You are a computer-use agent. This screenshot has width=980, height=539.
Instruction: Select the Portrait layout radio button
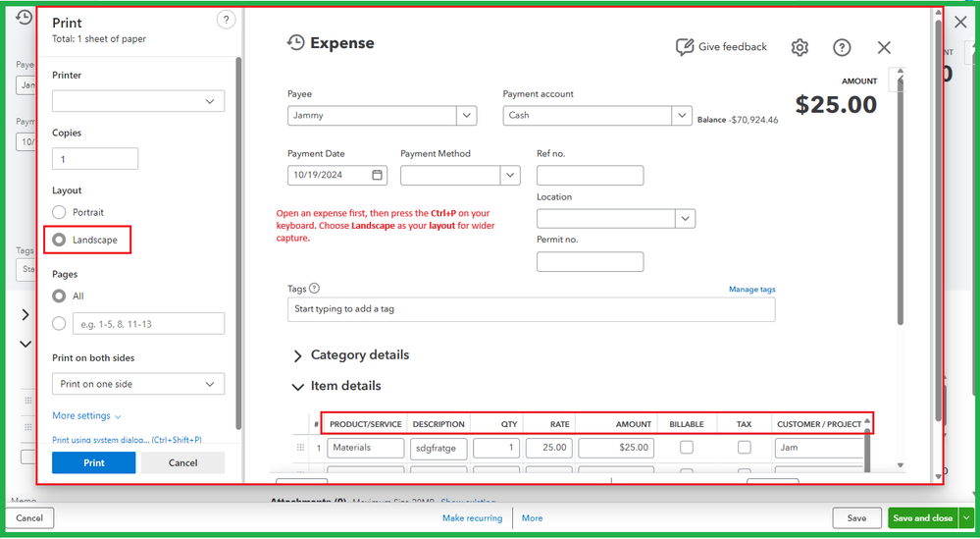click(59, 213)
